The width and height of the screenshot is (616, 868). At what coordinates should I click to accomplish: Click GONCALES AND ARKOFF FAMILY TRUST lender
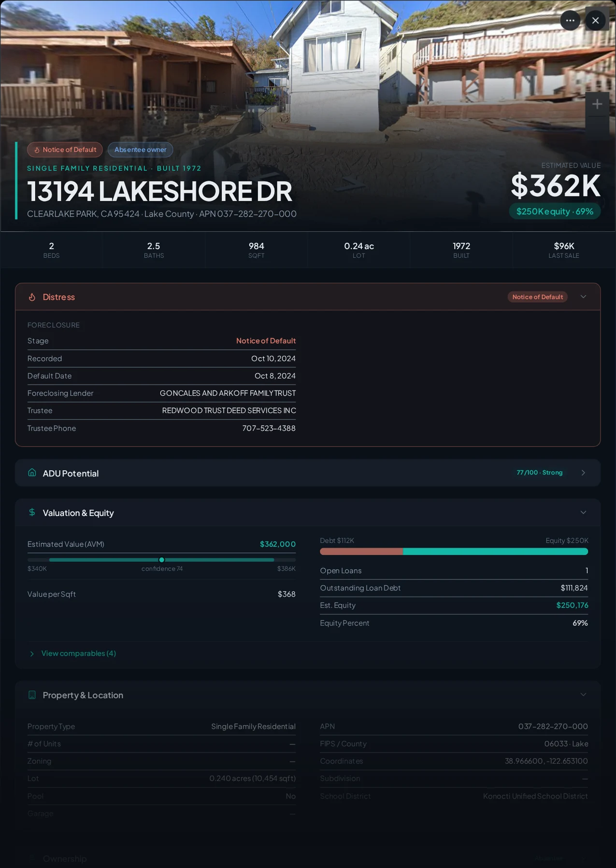coord(228,393)
